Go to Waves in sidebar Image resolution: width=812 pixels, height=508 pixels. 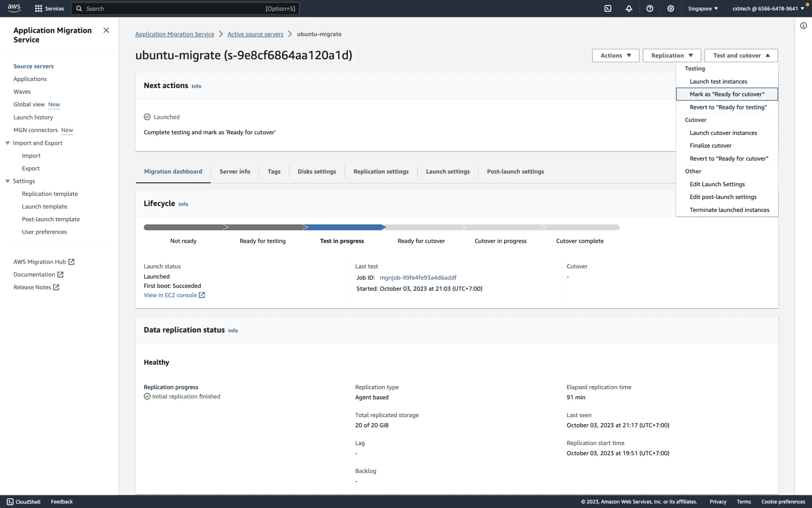click(x=22, y=92)
